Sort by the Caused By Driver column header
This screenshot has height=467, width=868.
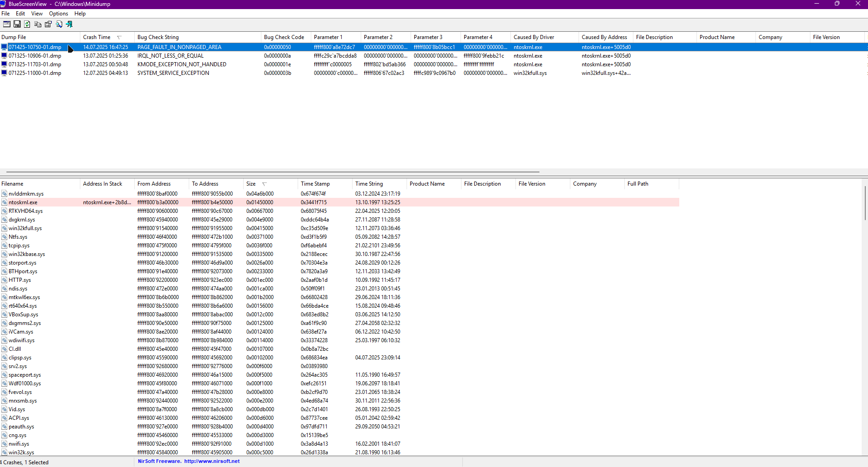[x=544, y=37]
